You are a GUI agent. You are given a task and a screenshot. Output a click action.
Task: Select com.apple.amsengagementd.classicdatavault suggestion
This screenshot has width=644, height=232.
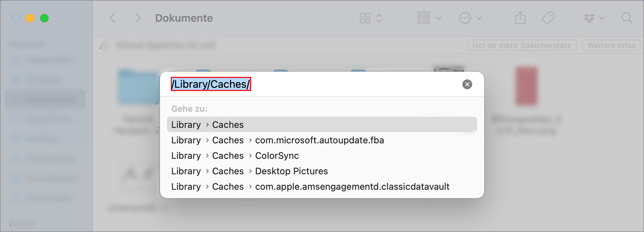352,187
